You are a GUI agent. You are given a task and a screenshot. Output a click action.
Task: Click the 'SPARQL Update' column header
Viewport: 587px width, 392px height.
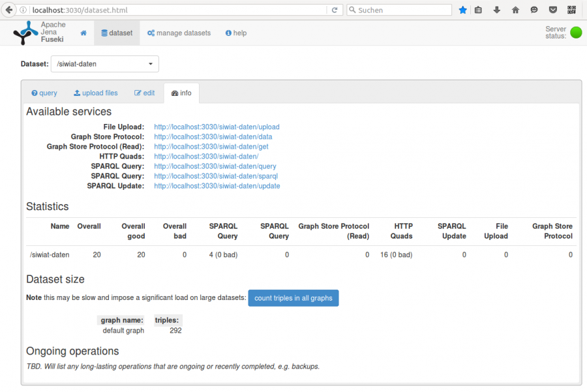(452, 231)
